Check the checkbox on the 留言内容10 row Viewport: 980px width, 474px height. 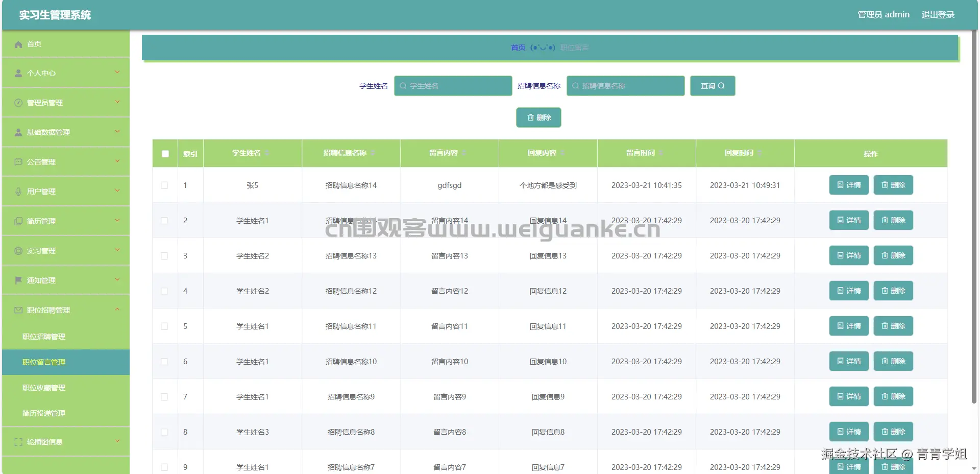click(x=164, y=362)
